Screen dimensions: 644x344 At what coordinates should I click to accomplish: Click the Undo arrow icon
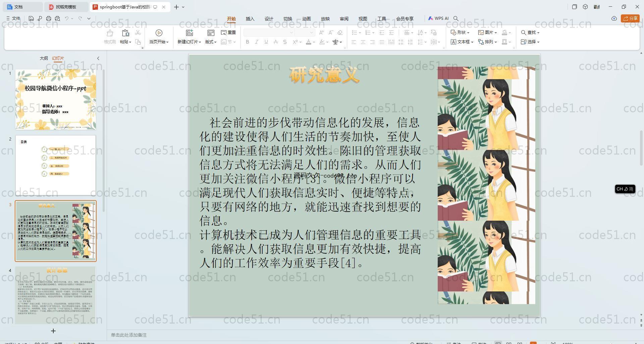[67, 18]
